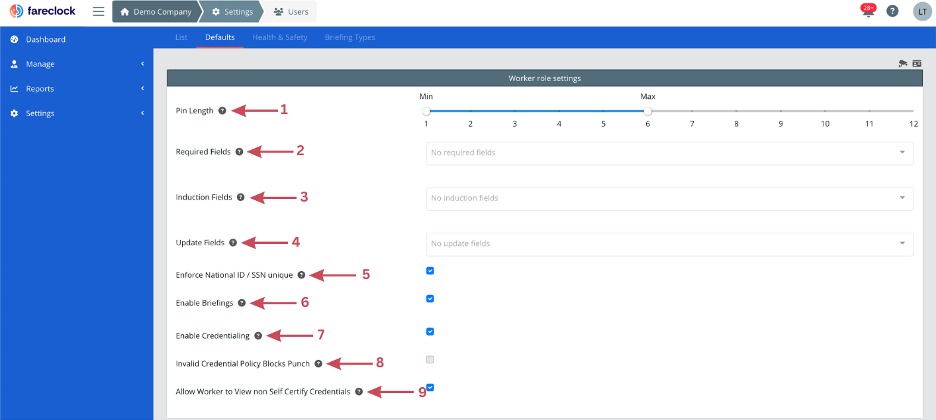This screenshot has height=420, width=936.
Task: Expand the Manage sidebar chevron
Action: (143, 64)
